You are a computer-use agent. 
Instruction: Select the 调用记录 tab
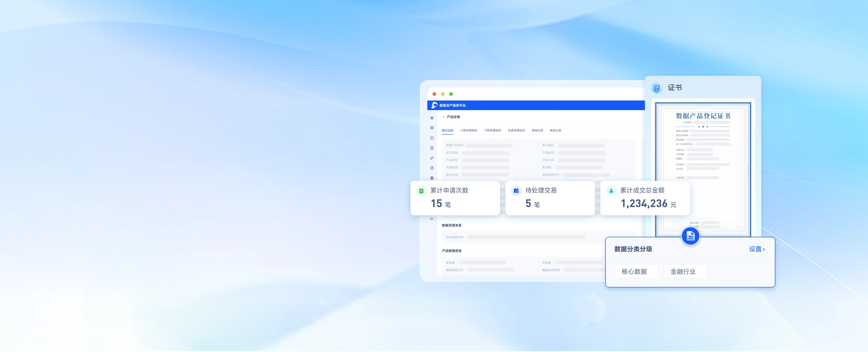(537, 131)
